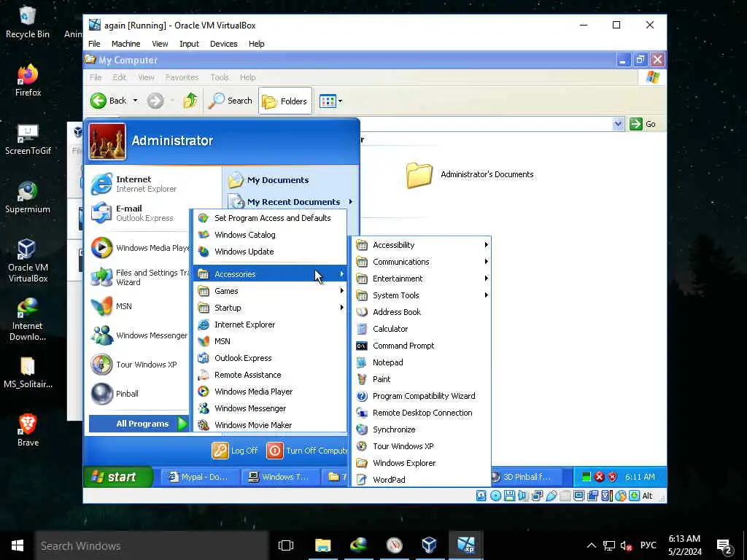This screenshot has width=747, height=560.
Task: Click the XP start button
Action: click(x=118, y=477)
